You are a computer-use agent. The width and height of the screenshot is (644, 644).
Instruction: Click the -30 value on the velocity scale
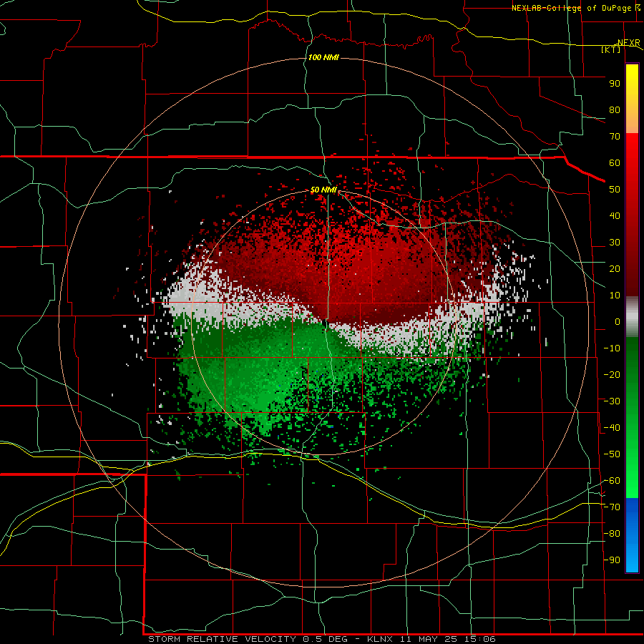click(x=612, y=401)
